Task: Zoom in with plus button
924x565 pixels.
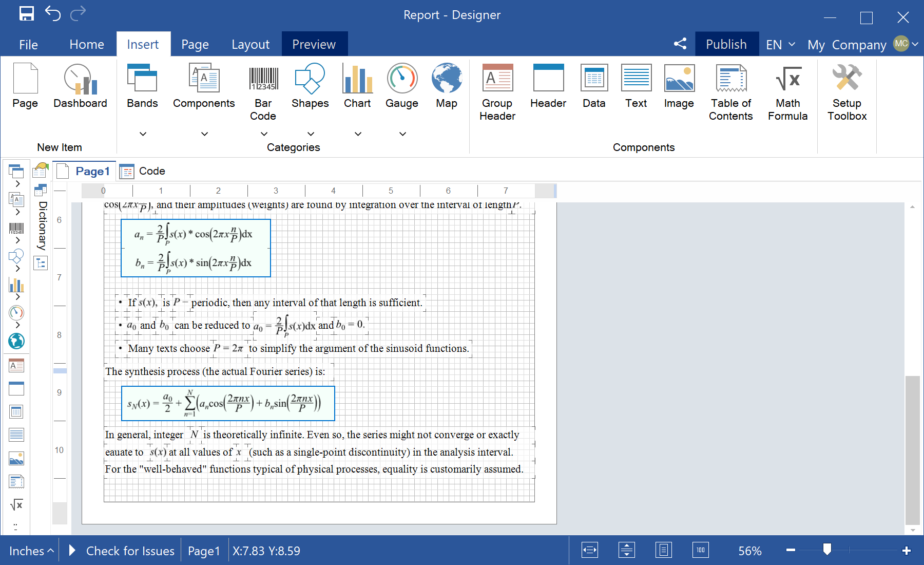Action: (907, 550)
